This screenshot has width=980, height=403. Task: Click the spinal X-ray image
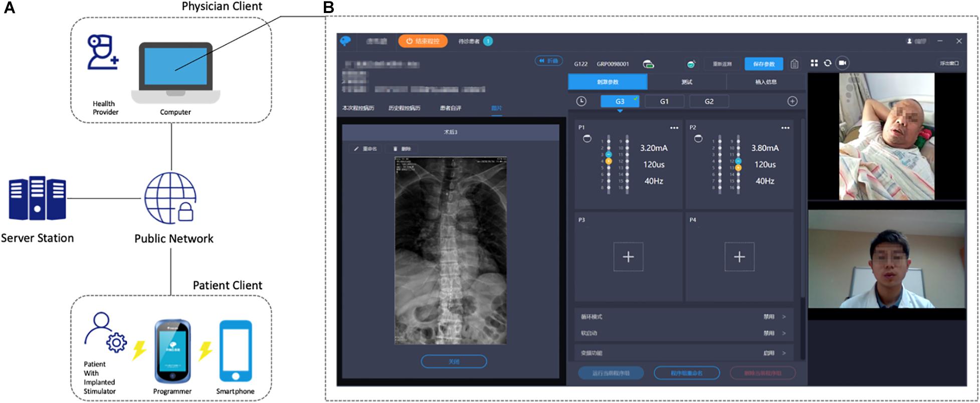click(x=450, y=250)
